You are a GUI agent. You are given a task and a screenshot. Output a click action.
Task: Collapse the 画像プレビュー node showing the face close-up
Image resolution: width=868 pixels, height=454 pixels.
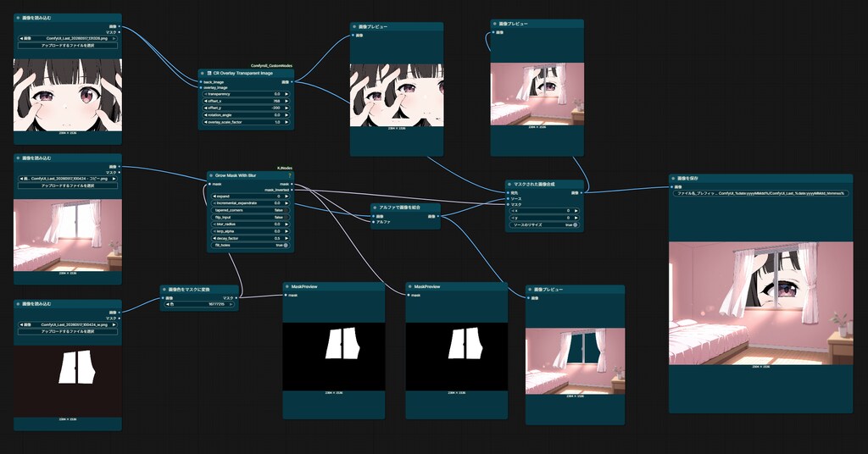[x=354, y=26]
